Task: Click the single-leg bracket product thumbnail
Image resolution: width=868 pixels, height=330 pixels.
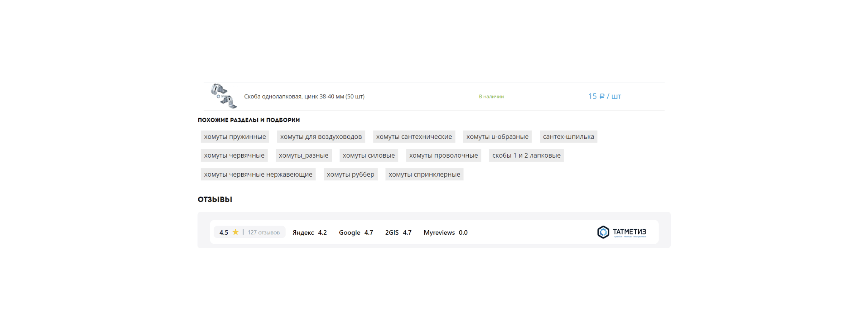Action: [x=223, y=96]
